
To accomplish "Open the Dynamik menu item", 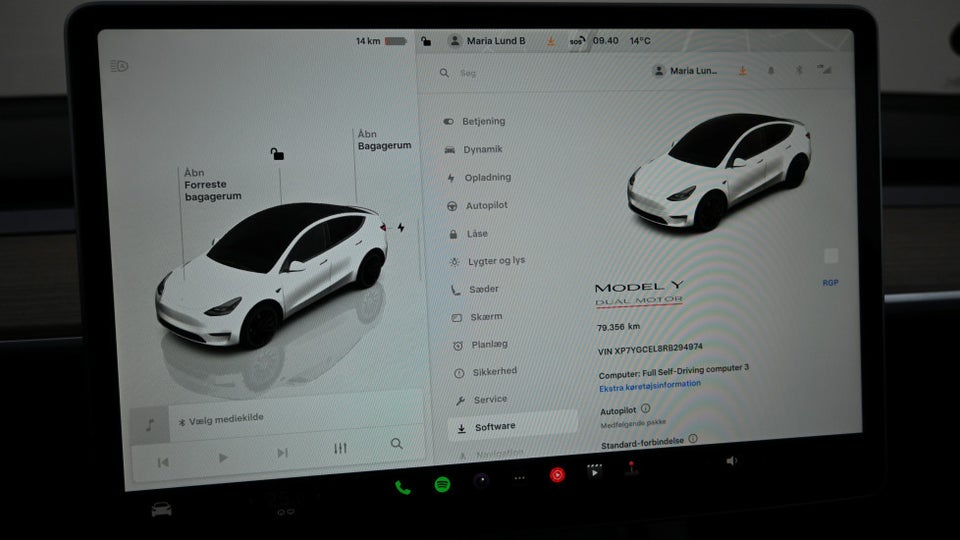I will [473, 149].
